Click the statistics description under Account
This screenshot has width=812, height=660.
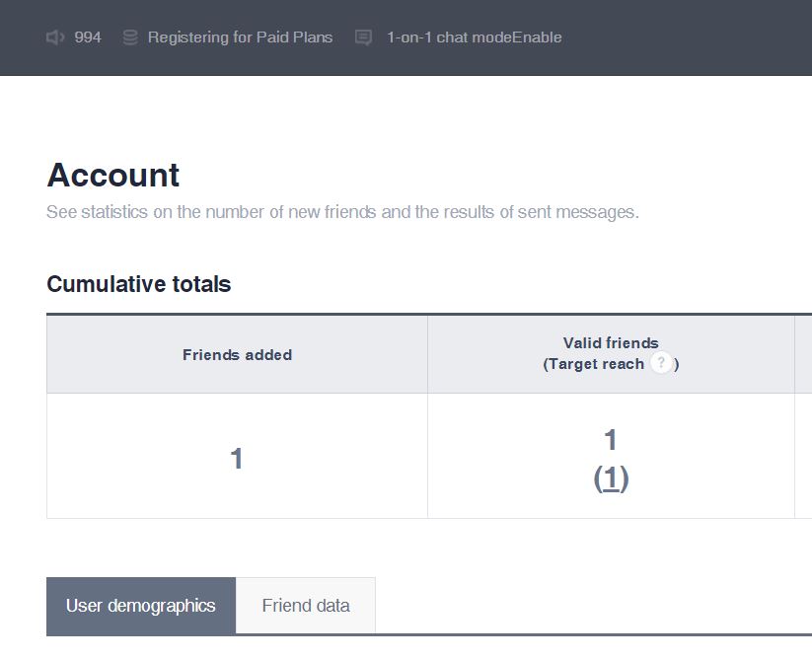(342, 212)
